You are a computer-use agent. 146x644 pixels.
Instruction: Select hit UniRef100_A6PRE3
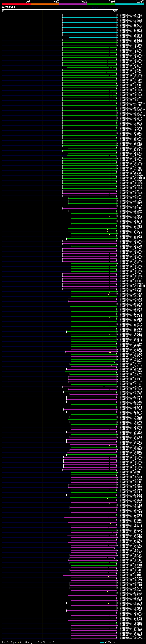pyautogui.click(x=131, y=505)
